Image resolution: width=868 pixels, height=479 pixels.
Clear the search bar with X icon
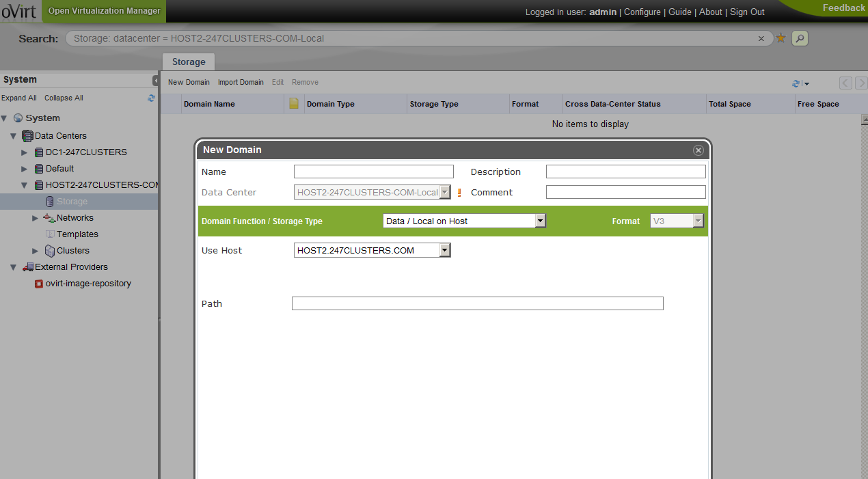(x=761, y=39)
